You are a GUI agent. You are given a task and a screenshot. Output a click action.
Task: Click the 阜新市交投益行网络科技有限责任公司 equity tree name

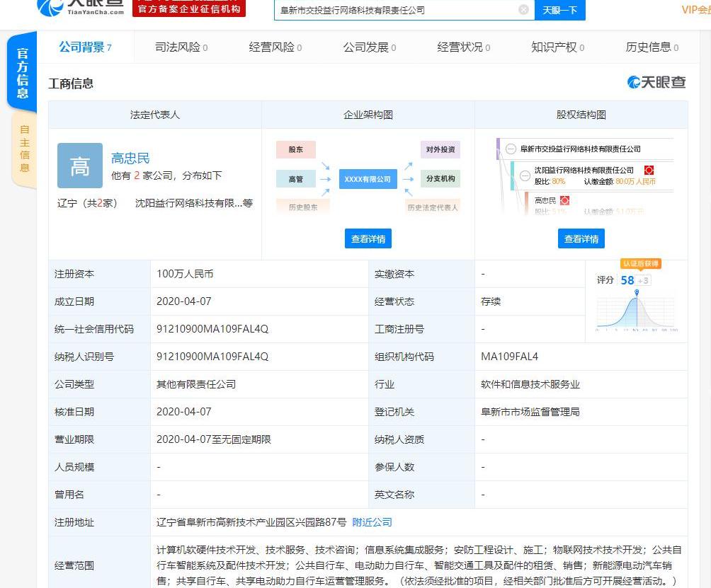click(581, 149)
